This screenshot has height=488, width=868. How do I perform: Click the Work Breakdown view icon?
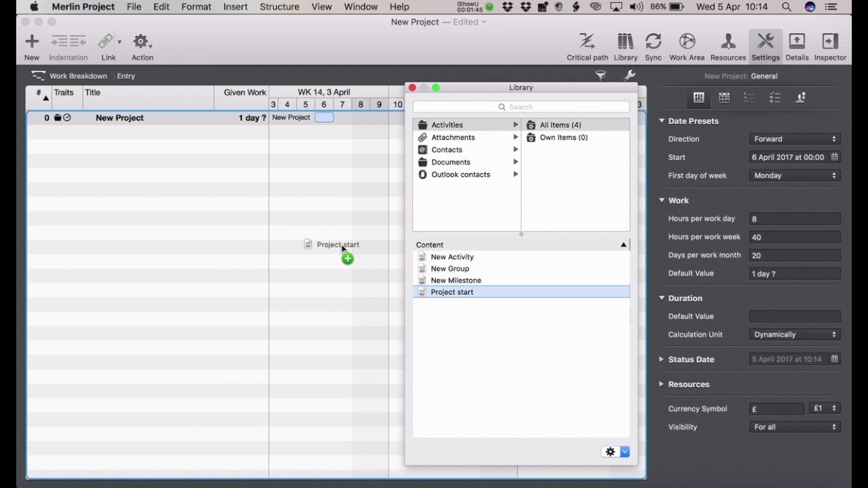(38, 76)
